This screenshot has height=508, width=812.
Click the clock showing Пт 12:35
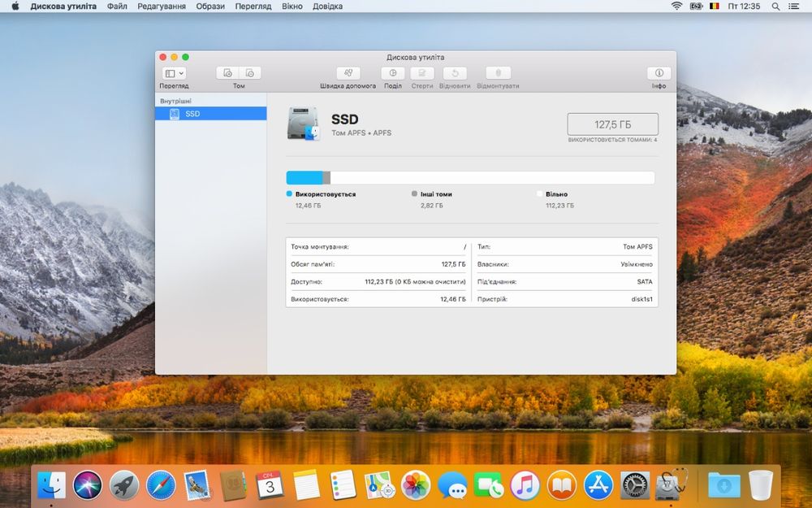(x=744, y=7)
